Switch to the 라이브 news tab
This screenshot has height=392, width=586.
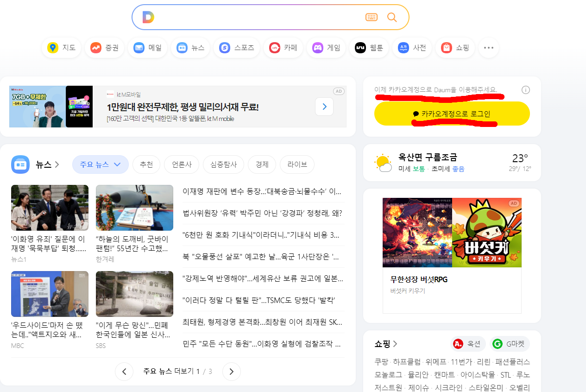pyautogui.click(x=297, y=164)
